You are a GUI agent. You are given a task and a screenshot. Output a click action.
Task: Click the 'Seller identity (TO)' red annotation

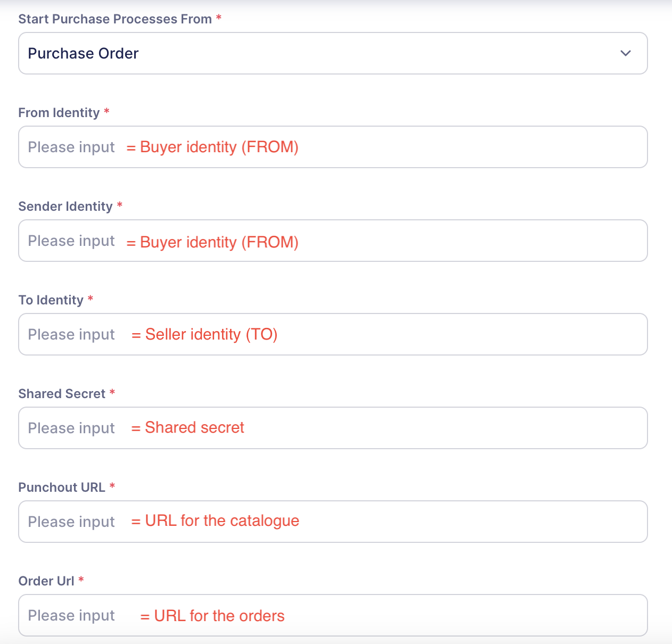211,334
